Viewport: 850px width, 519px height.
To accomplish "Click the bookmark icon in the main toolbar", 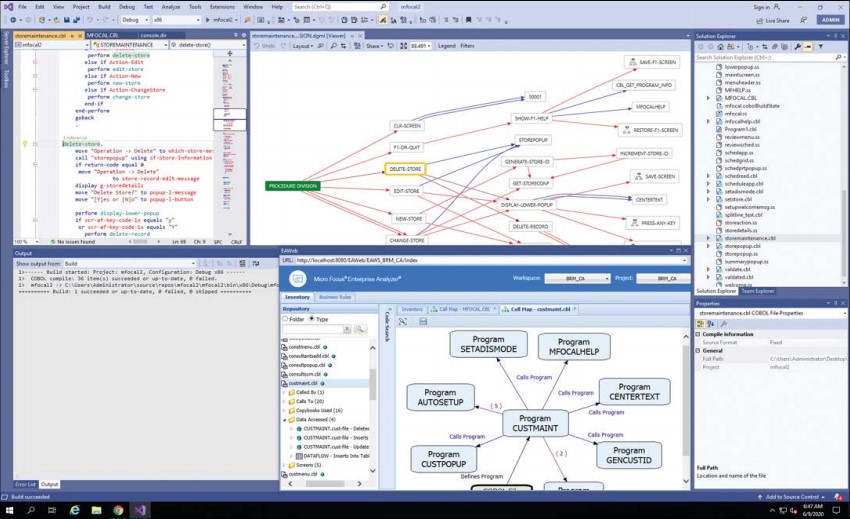I will [468, 20].
